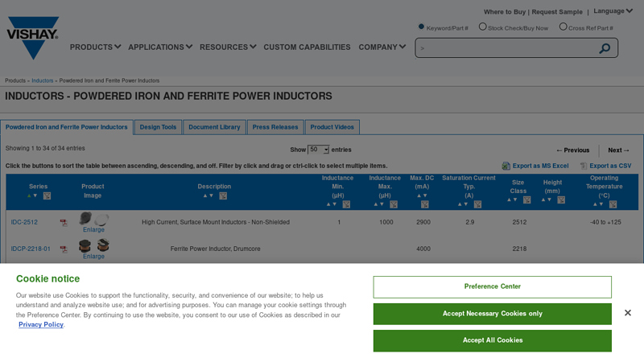644x362 pixels.
Task: Switch to the Design Tools tab
Action: [158, 127]
